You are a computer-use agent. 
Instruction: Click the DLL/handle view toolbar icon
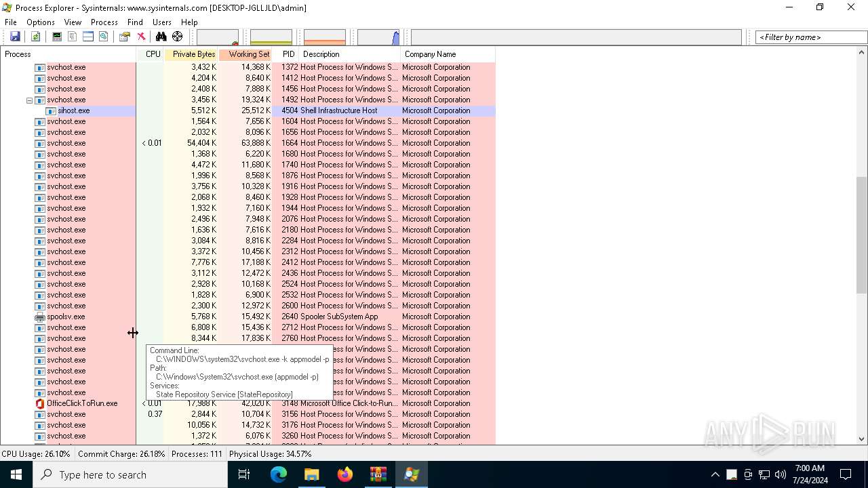(x=104, y=37)
